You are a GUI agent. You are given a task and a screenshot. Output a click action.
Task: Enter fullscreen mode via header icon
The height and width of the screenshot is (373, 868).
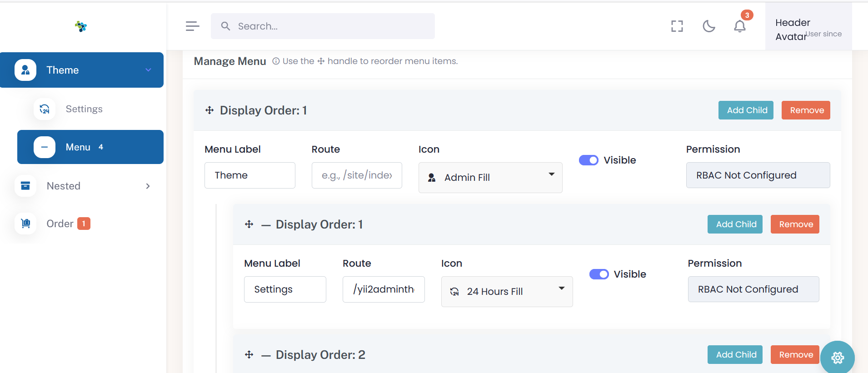click(677, 26)
